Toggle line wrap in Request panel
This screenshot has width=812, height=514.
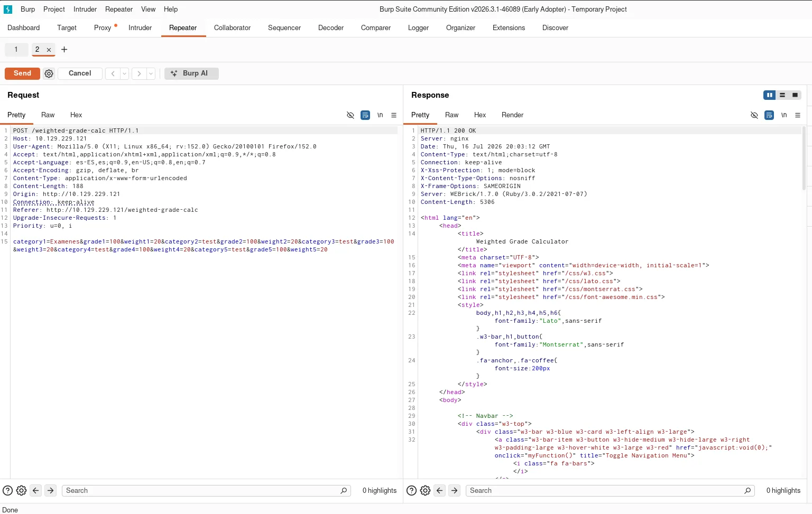pyautogui.click(x=365, y=115)
